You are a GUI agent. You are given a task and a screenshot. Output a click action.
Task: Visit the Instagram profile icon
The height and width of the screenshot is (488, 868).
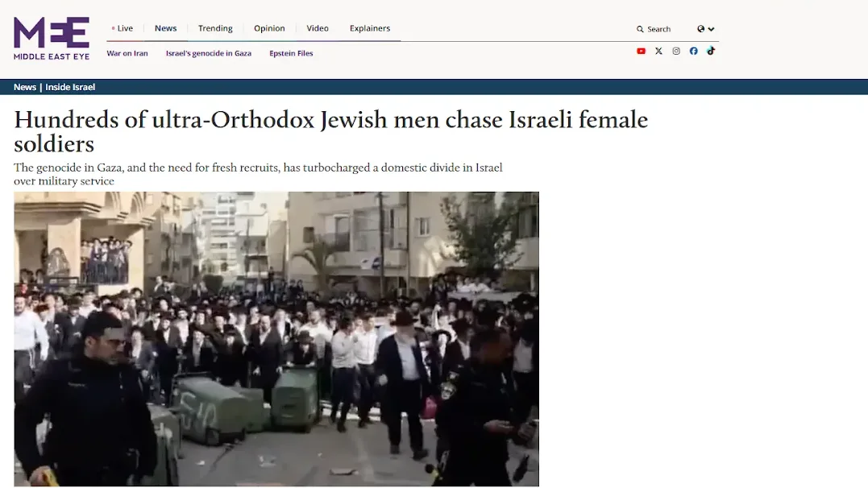pyautogui.click(x=676, y=51)
